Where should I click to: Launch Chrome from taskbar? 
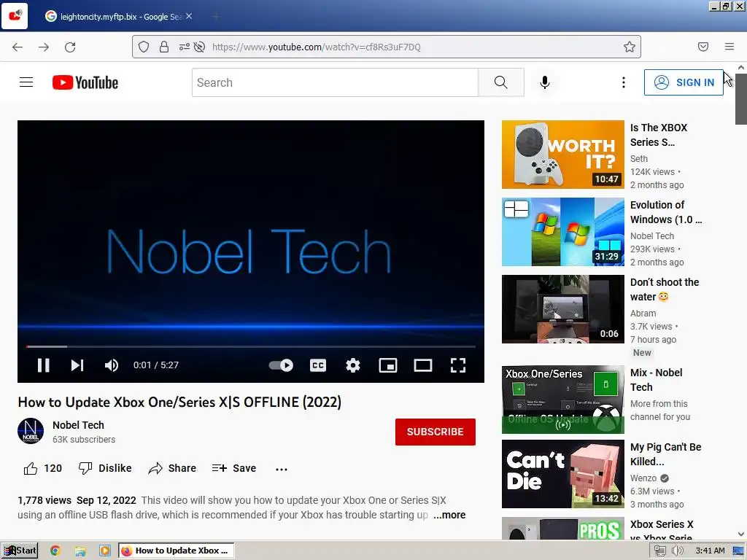(55, 551)
